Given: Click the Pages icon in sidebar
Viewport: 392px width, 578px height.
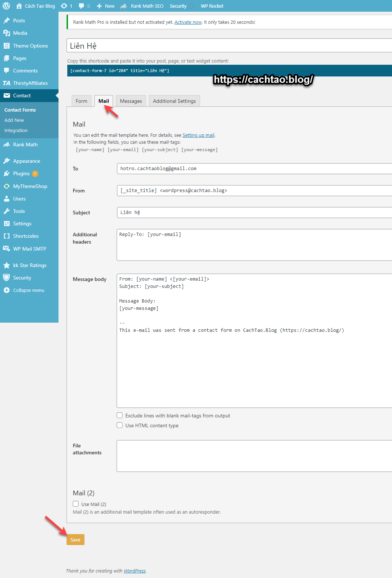Looking at the screenshot, I should [x=7, y=58].
